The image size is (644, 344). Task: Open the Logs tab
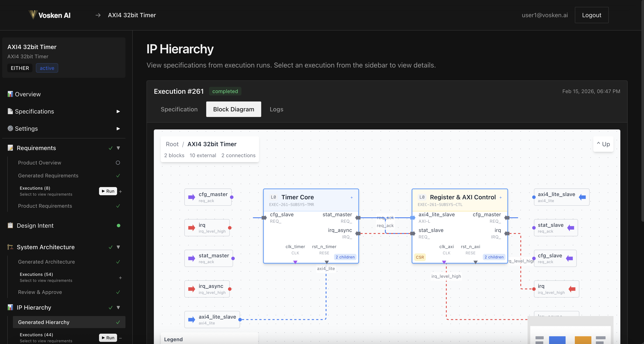(x=276, y=109)
